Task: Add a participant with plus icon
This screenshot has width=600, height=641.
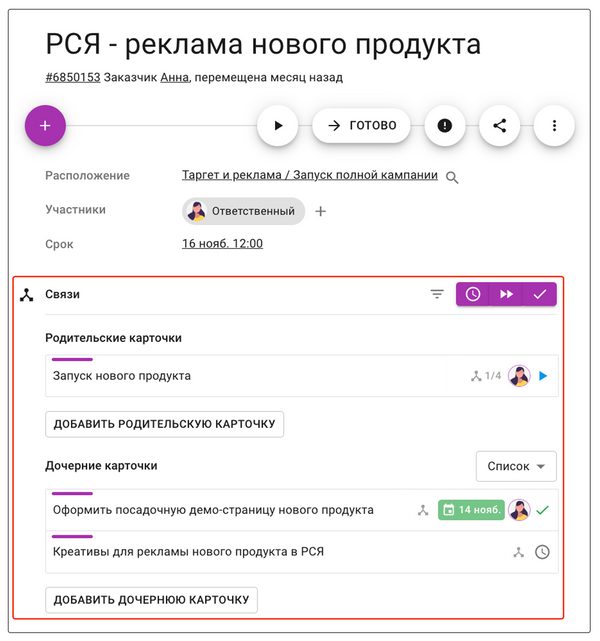Action: tap(320, 211)
